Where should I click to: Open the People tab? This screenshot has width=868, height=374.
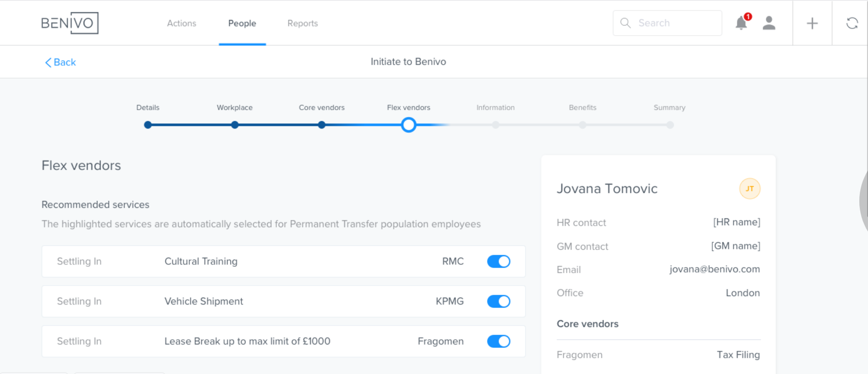click(x=242, y=23)
